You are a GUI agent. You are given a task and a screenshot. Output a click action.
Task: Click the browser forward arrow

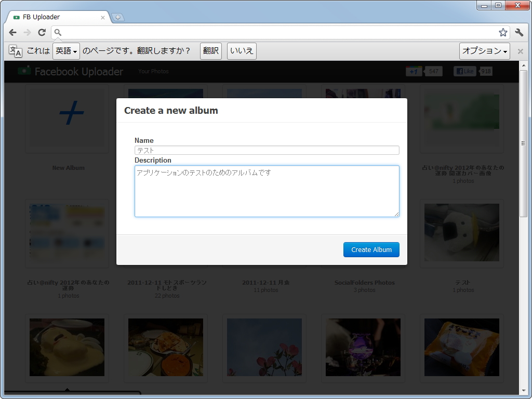(27, 32)
